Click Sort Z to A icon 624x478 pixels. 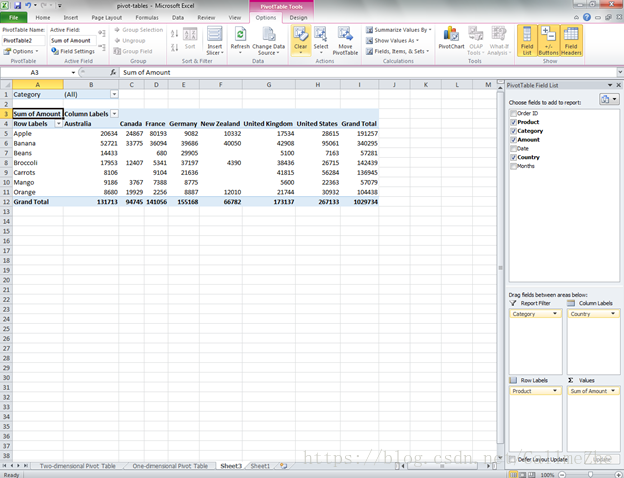click(174, 47)
